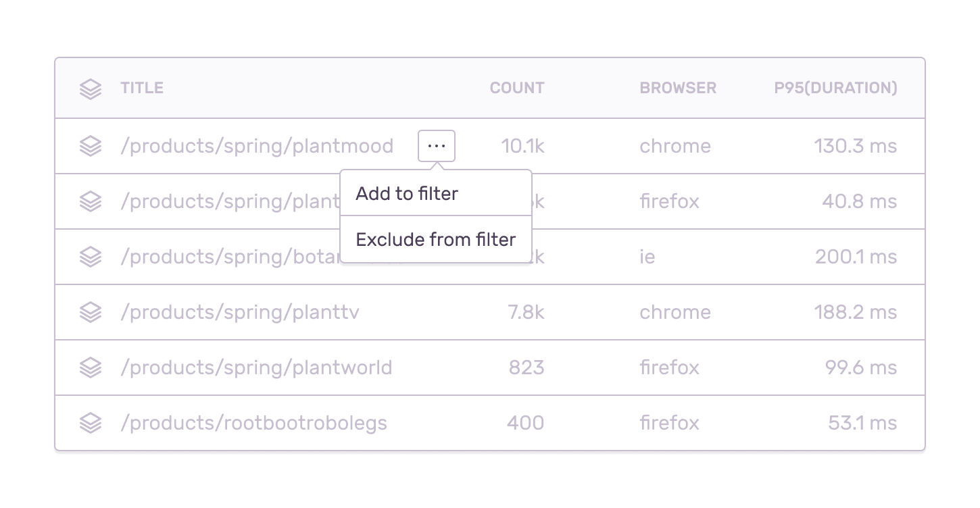Image resolution: width=980 pixels, height=508 pixels.
Task: Choose Add to filter from the context menu
Action: click(406, 193)
